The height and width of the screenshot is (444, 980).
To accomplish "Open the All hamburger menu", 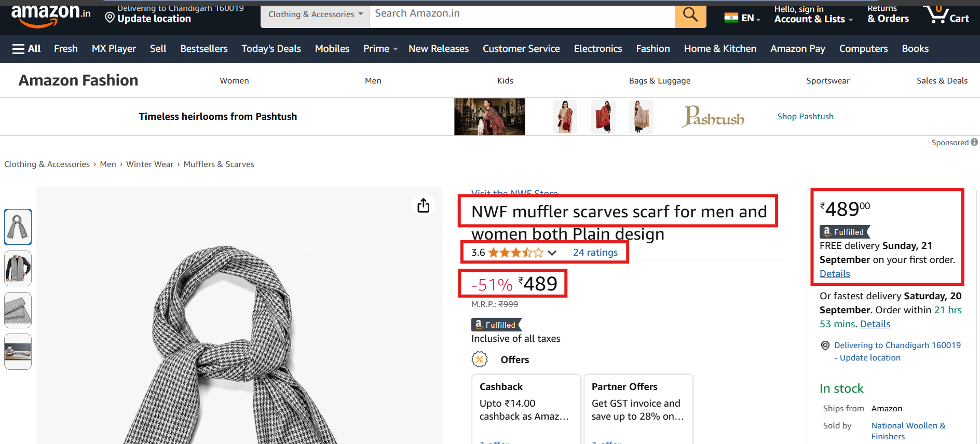I will pos(26,49).
